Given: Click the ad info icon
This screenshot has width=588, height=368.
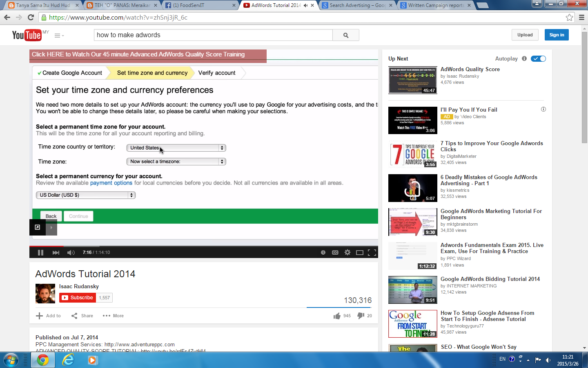Looking at the screenshot, I should [543, 109].
